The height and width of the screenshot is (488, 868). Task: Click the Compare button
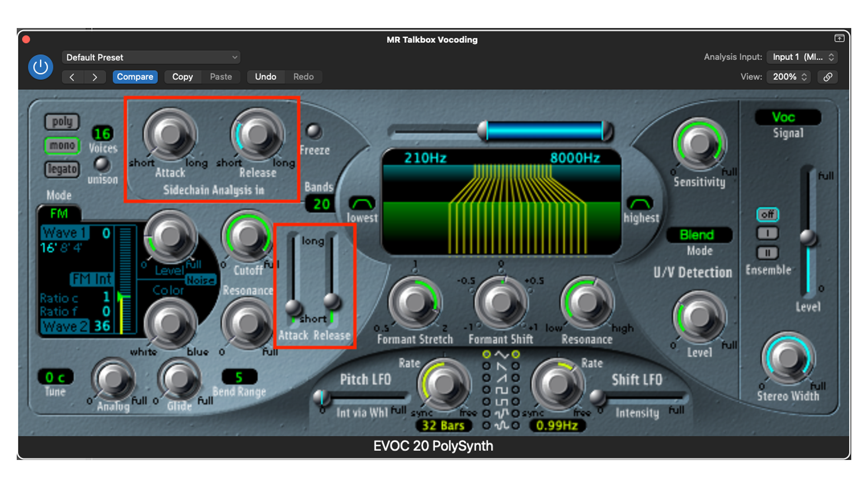point(135,77)
